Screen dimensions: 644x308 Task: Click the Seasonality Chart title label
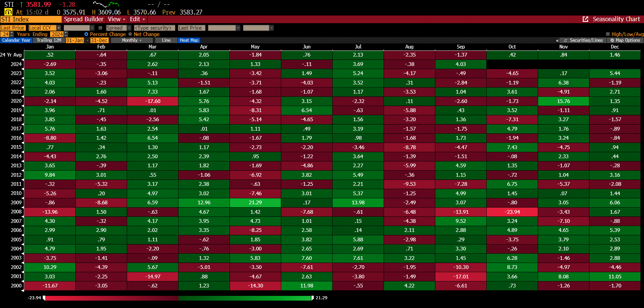[616, 19]
